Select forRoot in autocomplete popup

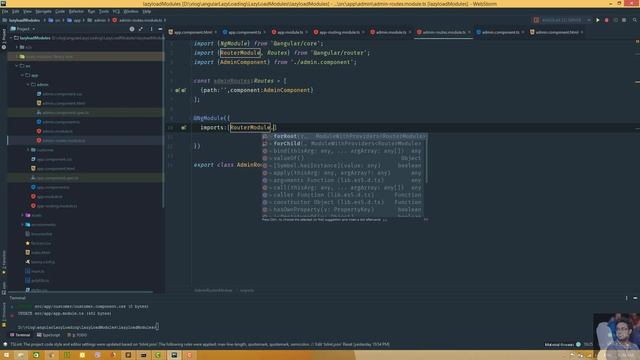click(x=344, y=136)
